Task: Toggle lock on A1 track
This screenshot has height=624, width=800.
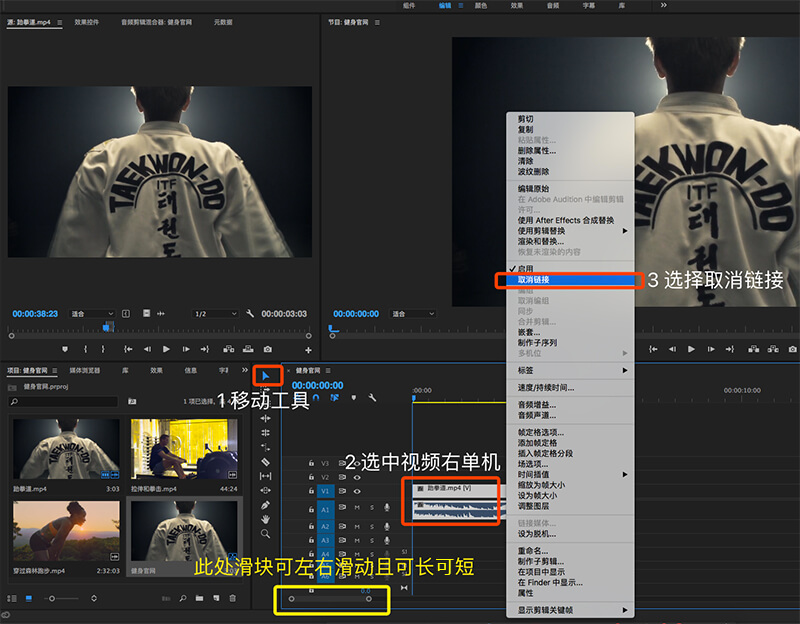Action: [311, 509]
